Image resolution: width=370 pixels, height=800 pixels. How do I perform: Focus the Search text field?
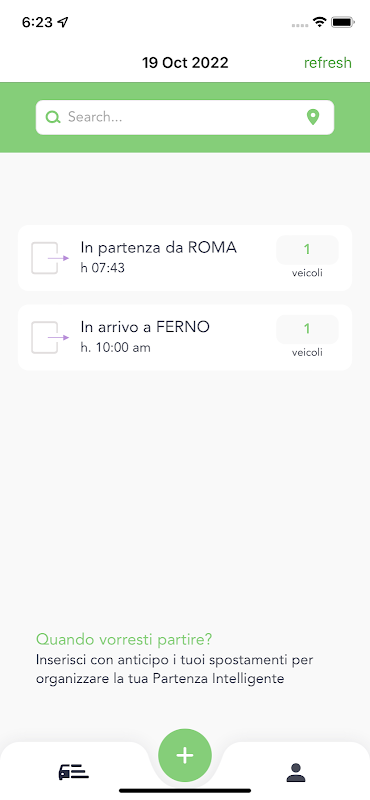[x=185, y=117]
